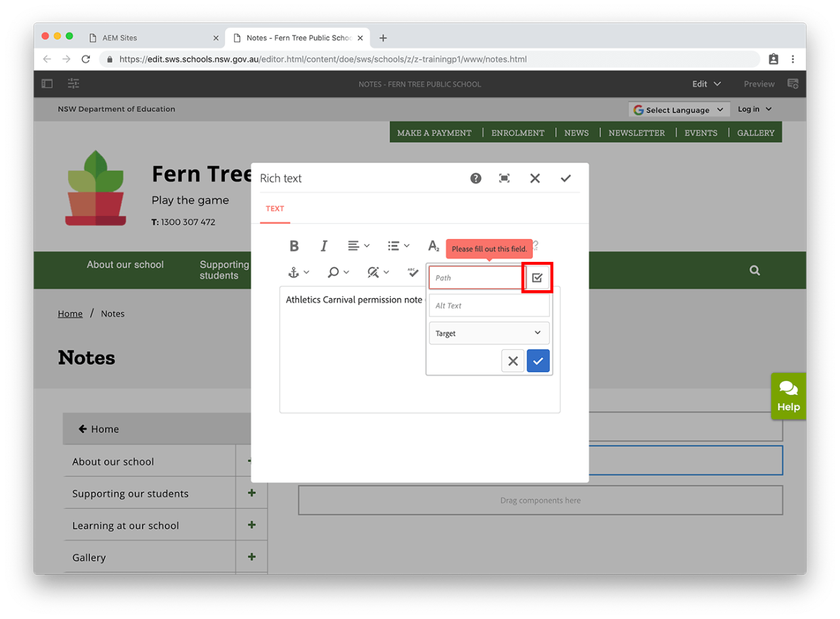This screenshot has height=619, width=840.
Task: Click the Fern Tree plant logo
Action: [96, 188]
